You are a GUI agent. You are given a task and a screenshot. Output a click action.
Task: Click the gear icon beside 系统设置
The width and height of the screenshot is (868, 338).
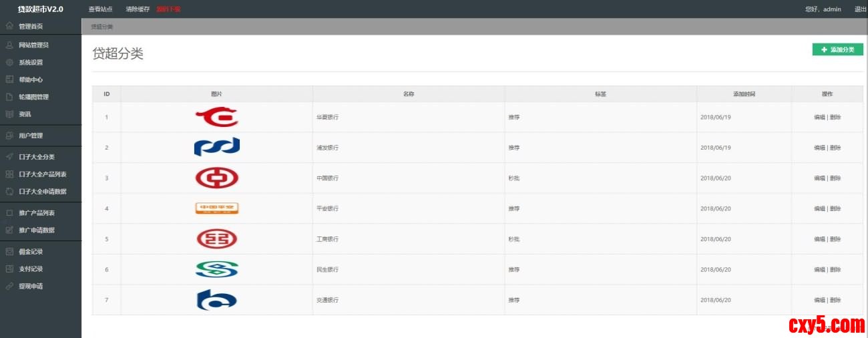pos(9,62)
